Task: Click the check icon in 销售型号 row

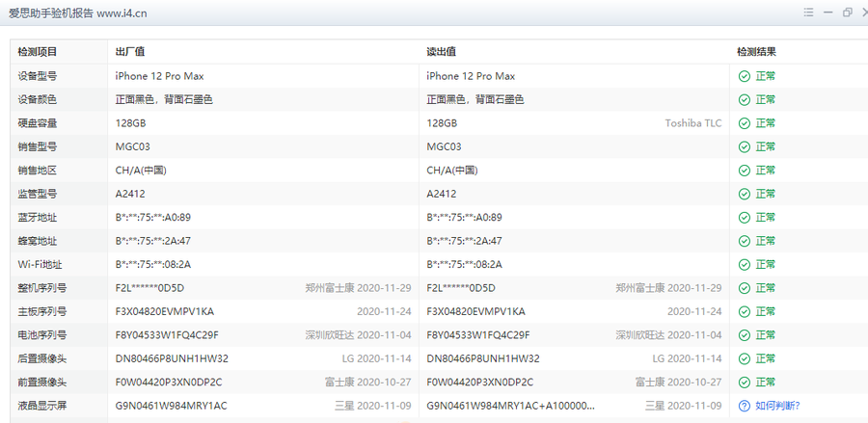Action: click(x=745, y=147)
